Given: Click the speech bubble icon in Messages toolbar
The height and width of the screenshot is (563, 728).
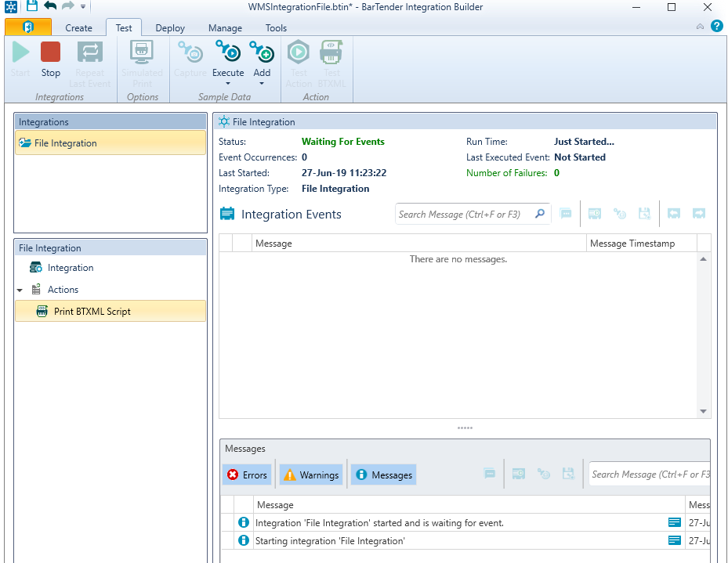Looking at the screenshot, I should pos(489,474).
